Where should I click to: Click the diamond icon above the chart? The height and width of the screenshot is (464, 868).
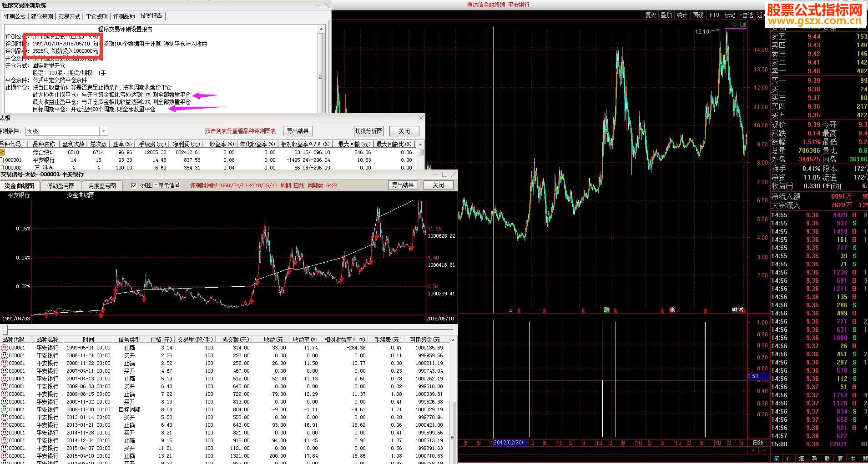click(x=734, y=24)
